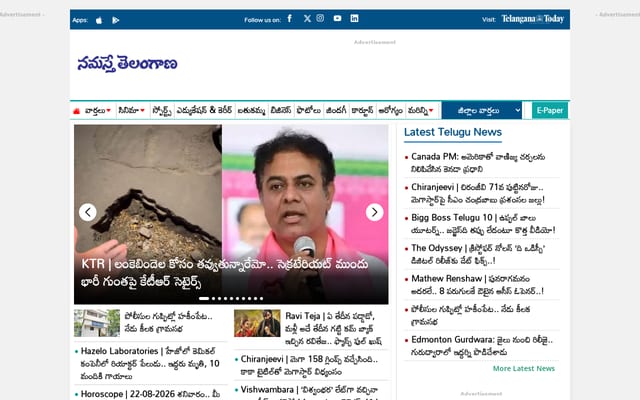640x400 pixels.
Task: Open the Horoscope 22-08-2026 article
Action: tap(150, 394)
